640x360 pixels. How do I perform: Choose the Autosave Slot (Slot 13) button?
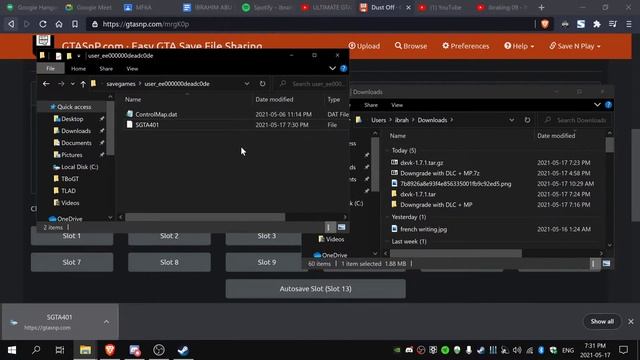point(316,289)
